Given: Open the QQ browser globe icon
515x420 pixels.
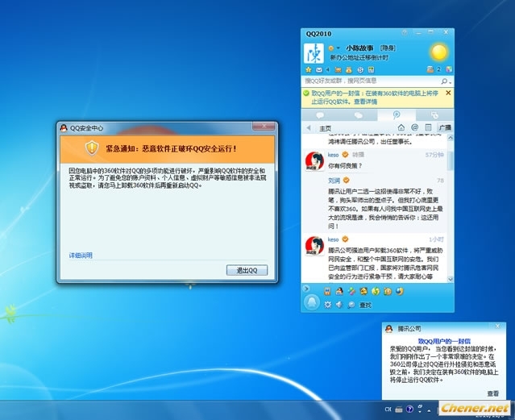Looking at the screenshot, I should pyautogui.click(x=400, y=291).
